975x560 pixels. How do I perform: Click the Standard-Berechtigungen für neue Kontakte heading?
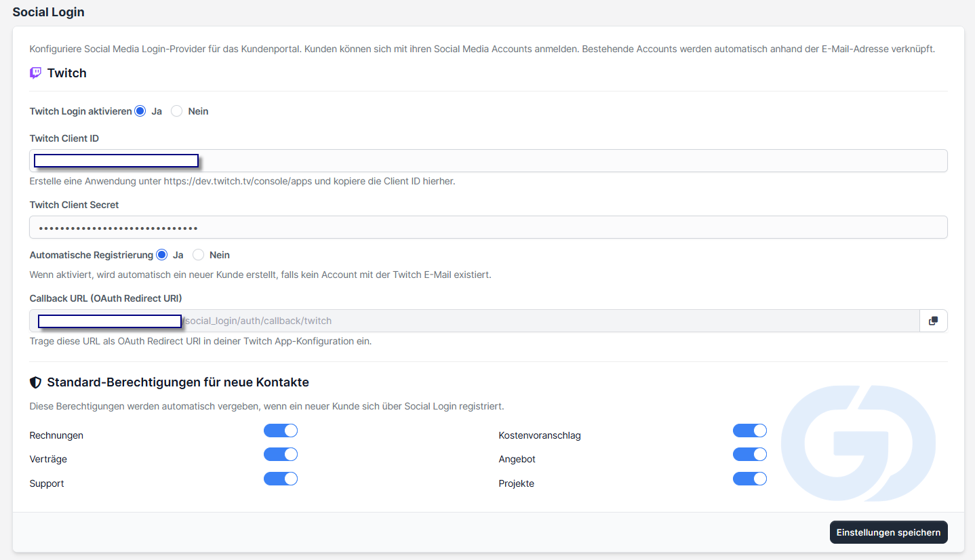click(178, 382)
